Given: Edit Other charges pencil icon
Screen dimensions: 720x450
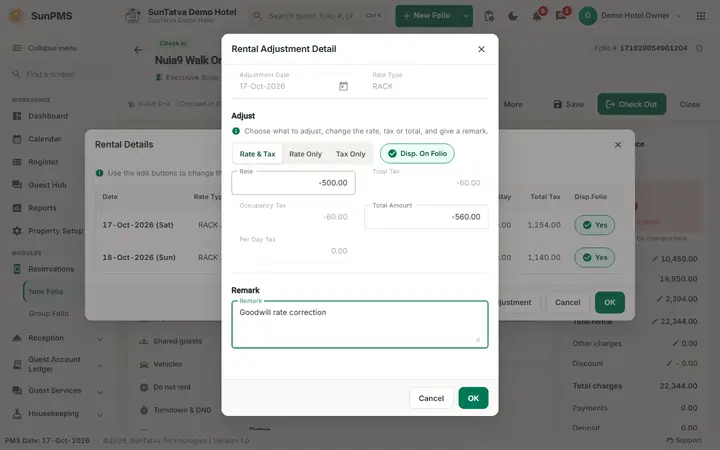Looking at the screenshot, I should [675, 343].
